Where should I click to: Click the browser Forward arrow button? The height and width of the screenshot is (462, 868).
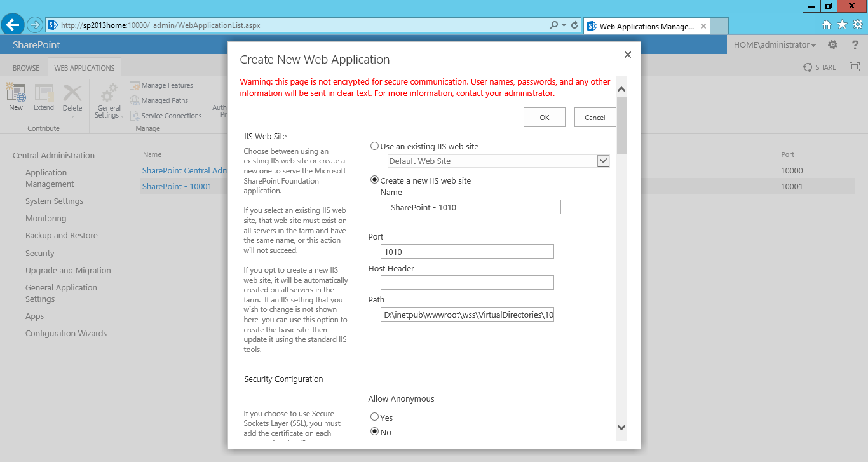[x=34, y=25]
